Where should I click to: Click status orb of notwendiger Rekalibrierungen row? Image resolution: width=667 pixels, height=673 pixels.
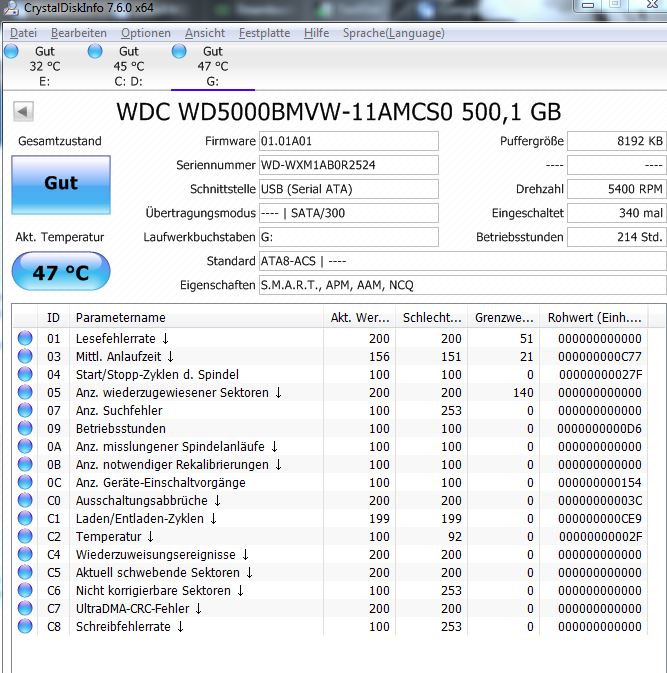[x=25, y=464]
